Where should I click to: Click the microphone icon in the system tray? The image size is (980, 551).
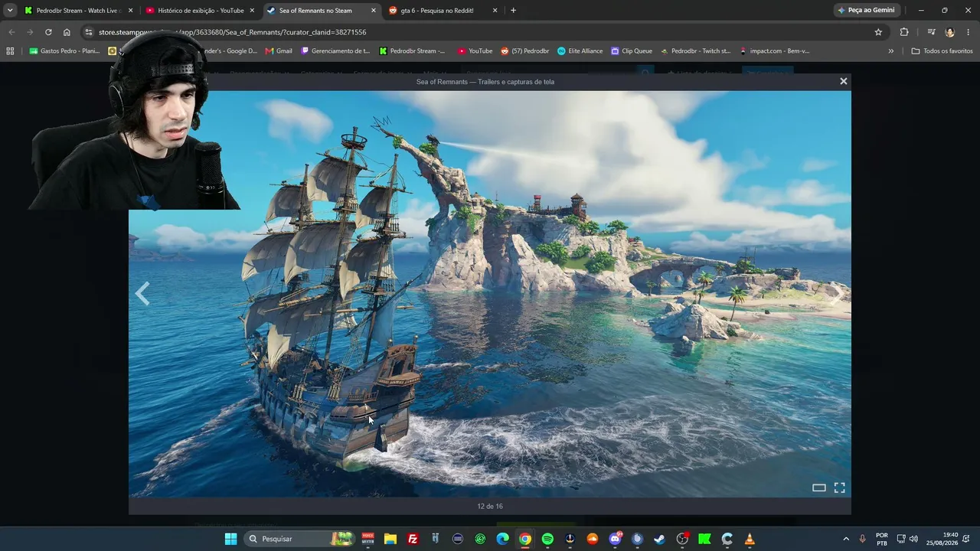(x=862, y=539)
